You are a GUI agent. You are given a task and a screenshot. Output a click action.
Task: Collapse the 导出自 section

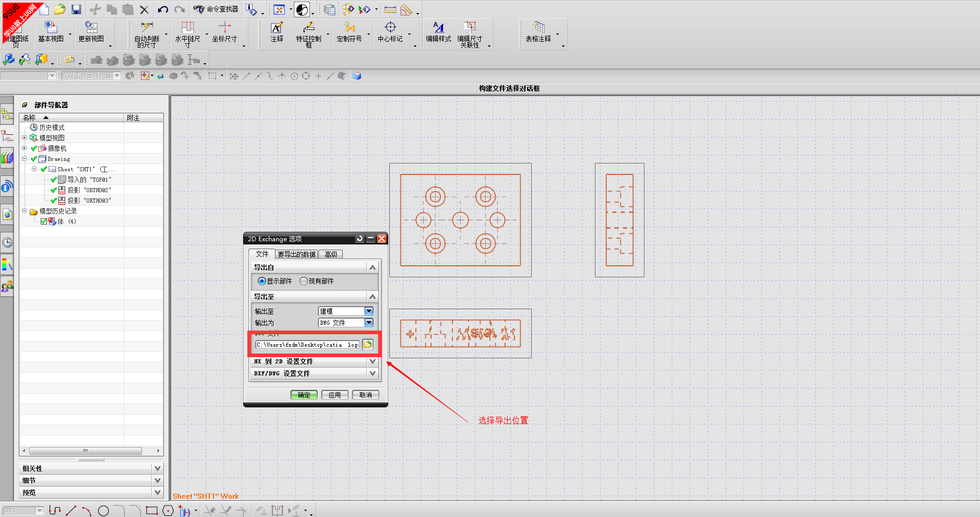click(x=373, y=267)
